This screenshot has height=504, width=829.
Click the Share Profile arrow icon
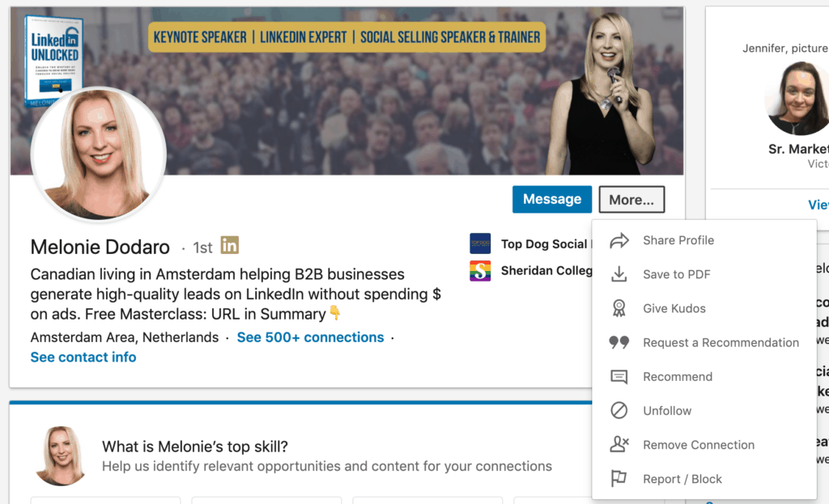(619, 240)
